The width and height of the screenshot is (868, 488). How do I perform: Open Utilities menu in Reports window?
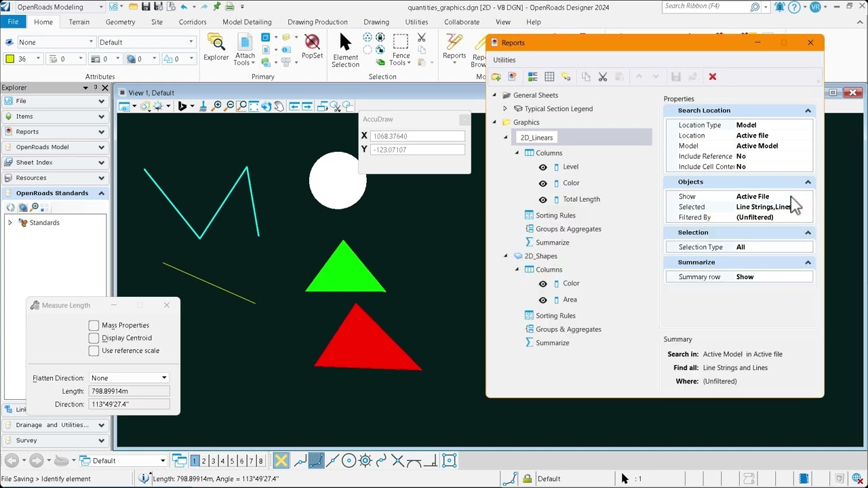[x=505, y=60]
